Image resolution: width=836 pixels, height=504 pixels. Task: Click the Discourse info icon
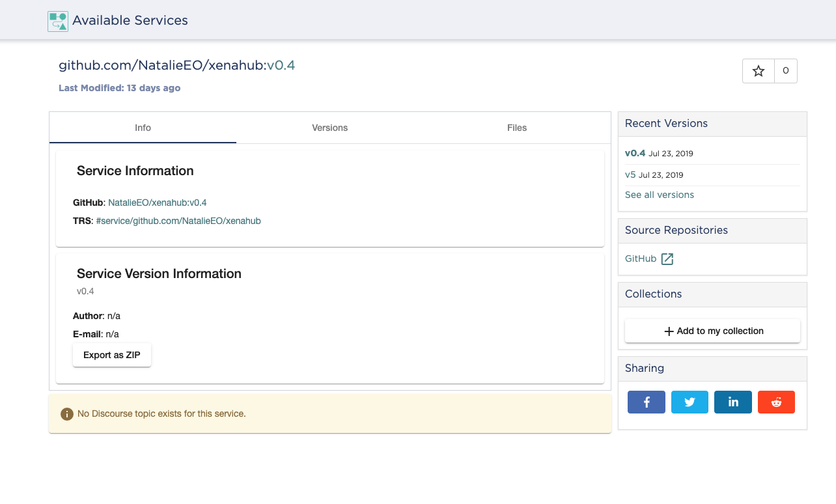[x=66, y=413]
